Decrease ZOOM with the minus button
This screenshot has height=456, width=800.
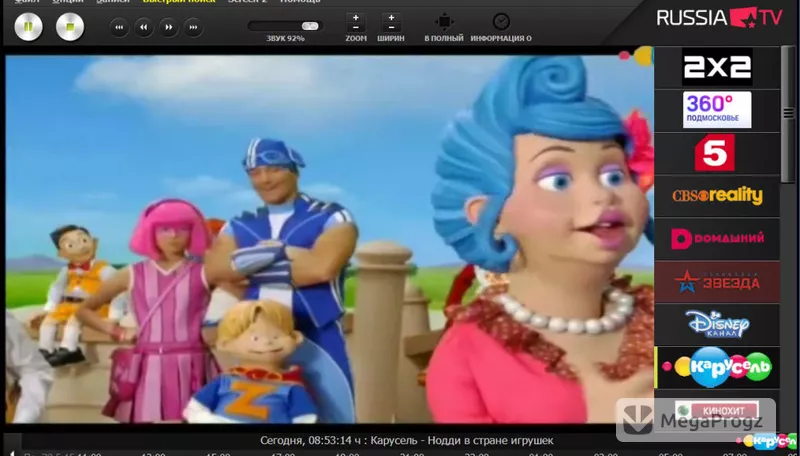356,28
